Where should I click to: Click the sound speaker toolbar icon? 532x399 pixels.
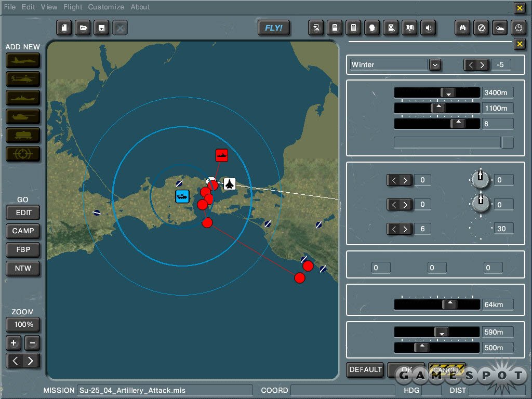click(428, 28)
